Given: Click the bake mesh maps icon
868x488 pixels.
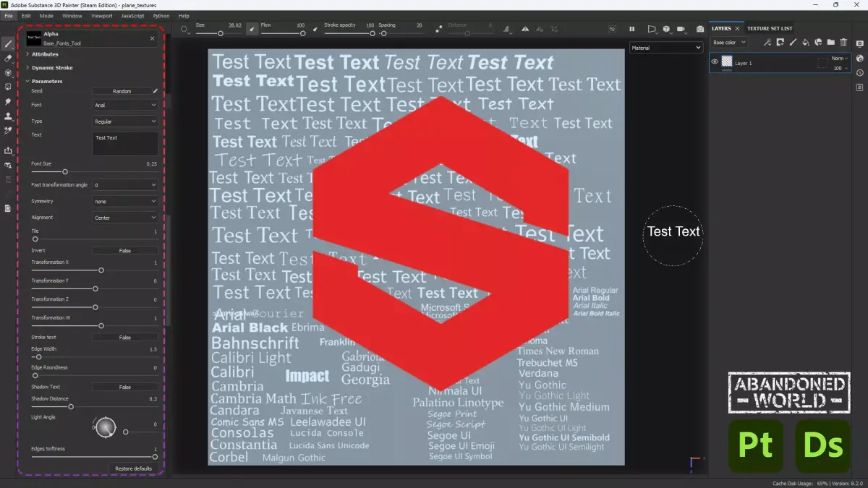Looking at the screenshot, I should 8,165.
